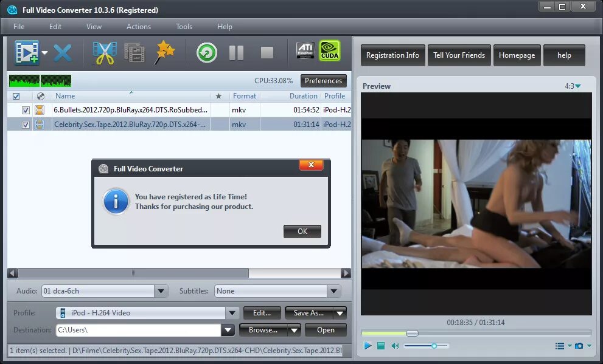Open the magic wand Effects tool
The height and width of the screenshot is (364, 603).
[x=165, y=52]
